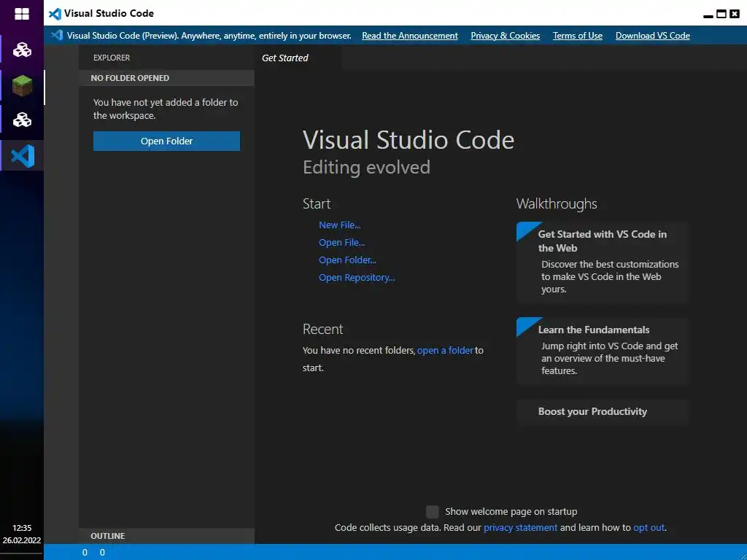Open the Minecraft grass block app

(22, 86)
